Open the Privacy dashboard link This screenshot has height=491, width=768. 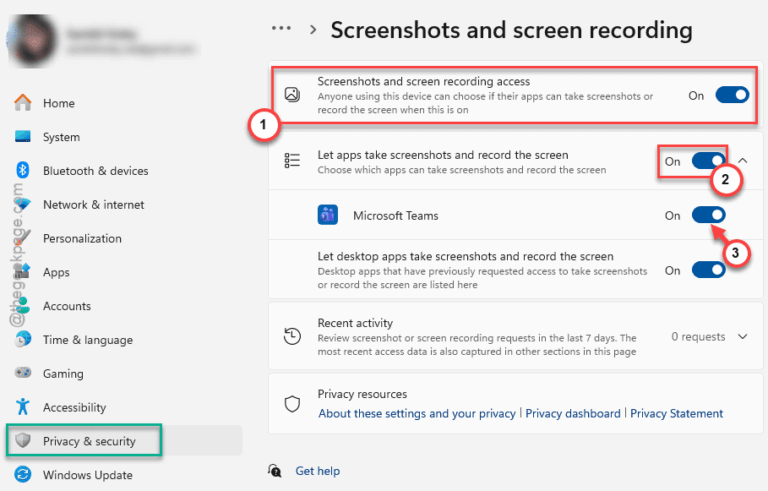tap(573, 414)
